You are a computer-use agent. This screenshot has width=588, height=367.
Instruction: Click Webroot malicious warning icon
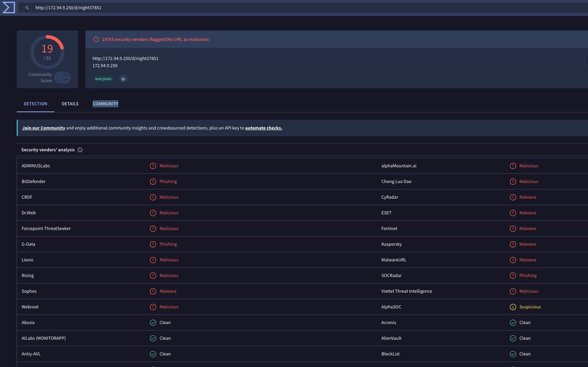(x=153, y=307)
